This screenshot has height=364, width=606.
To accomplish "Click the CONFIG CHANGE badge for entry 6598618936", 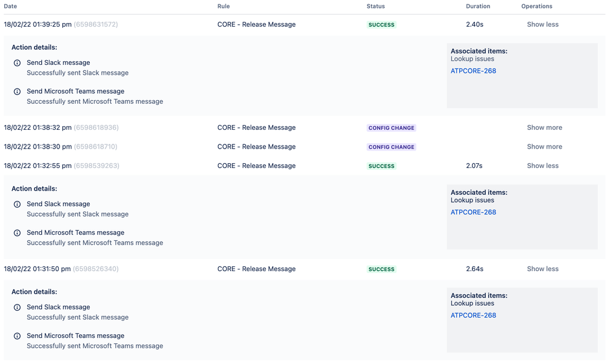I will (x=391, y=129).
